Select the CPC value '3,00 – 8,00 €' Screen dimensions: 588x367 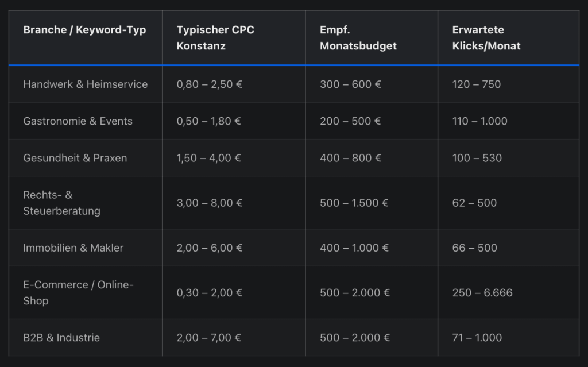pos(209,203)
